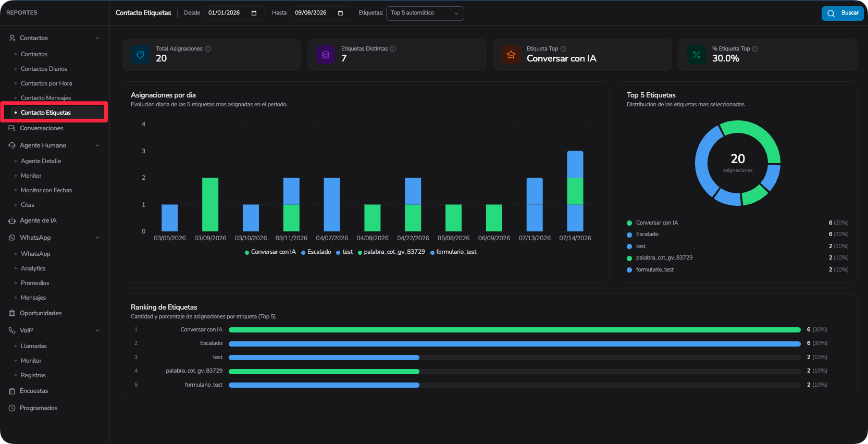
Task: Open Encuestas via its clipboard icon
Action: tap(12, 391)
